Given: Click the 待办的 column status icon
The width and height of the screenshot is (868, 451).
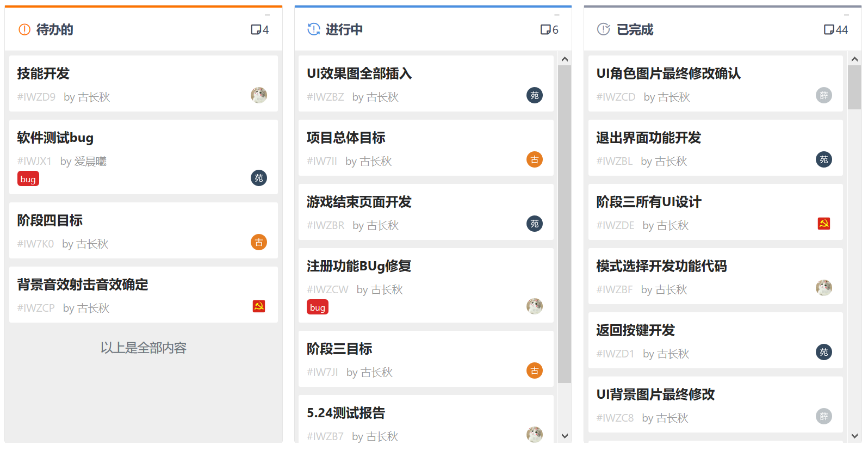Looking at the screenshot, I should 24,29.
